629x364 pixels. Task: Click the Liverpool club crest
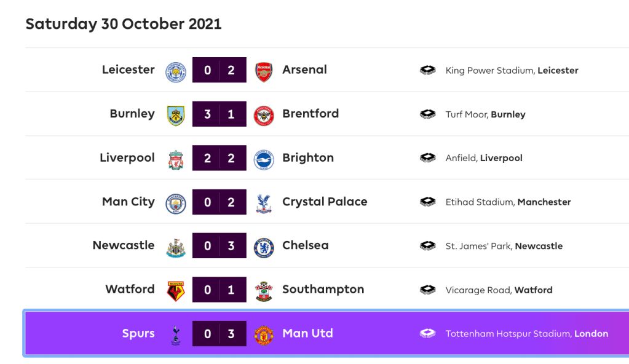point(176,159)
